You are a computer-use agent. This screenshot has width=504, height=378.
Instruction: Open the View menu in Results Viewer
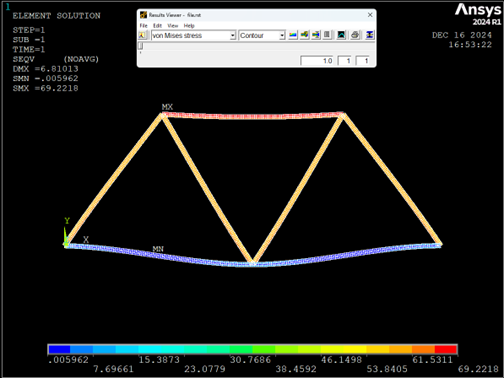coord(173,26)
